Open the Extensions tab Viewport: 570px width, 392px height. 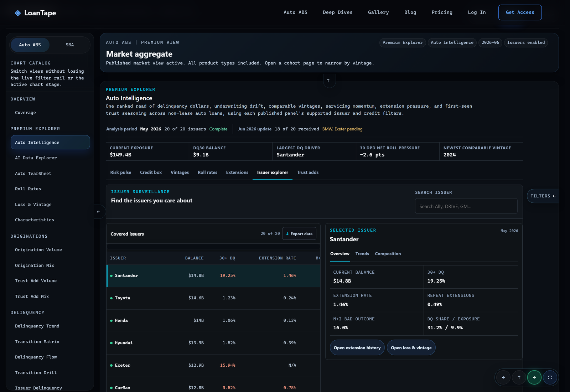coord(237,172)
